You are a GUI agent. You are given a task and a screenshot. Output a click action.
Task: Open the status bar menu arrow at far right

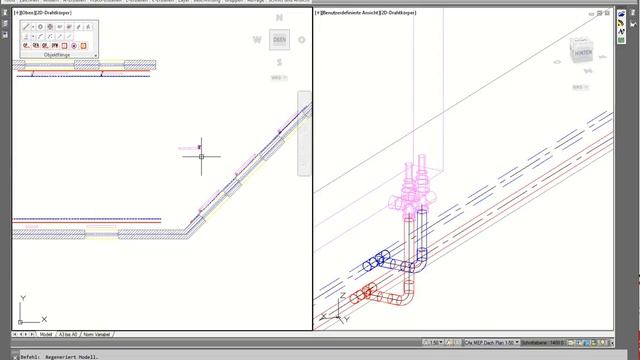tap(611, 343)
